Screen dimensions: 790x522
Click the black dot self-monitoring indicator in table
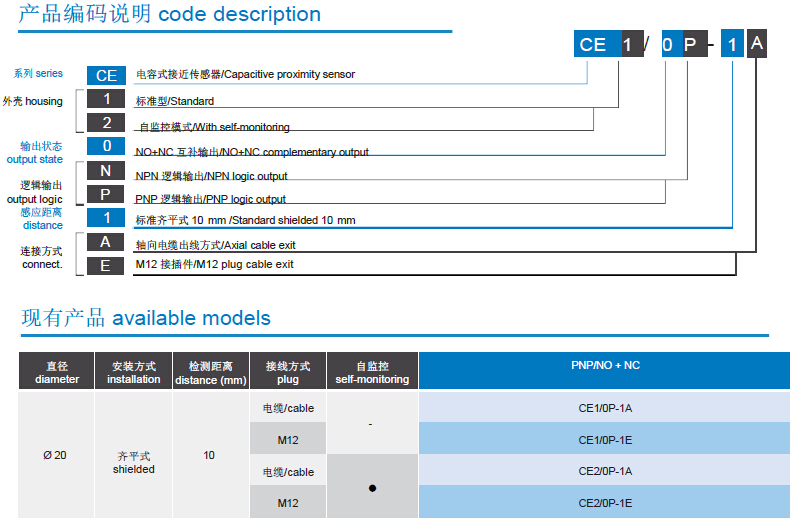click(372, 487)
